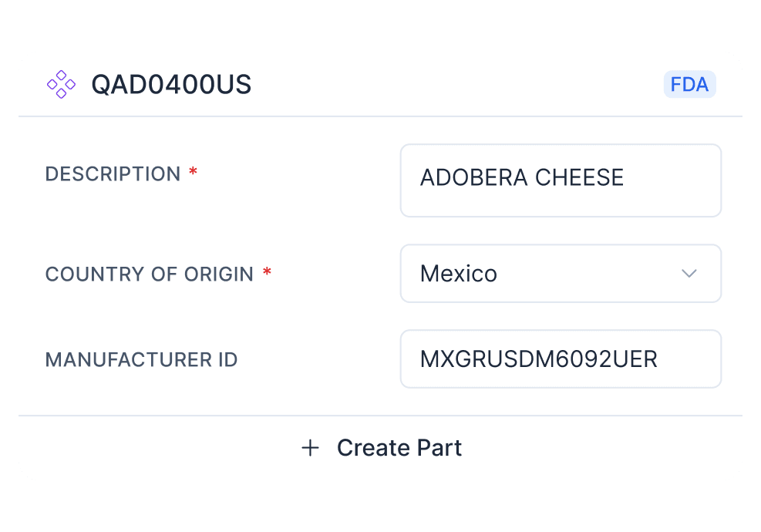
Task: Click the plus icon beside Create Part
Action: 311,447
